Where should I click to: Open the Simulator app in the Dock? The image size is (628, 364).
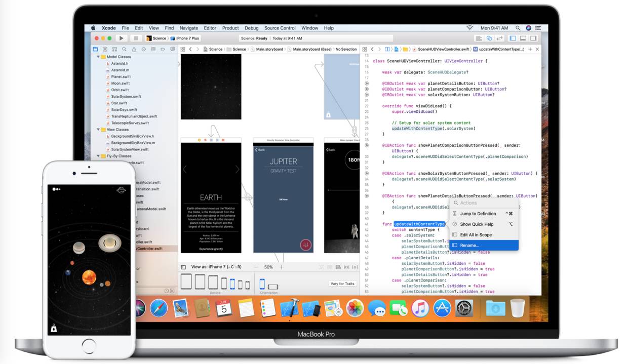(311, 308)
